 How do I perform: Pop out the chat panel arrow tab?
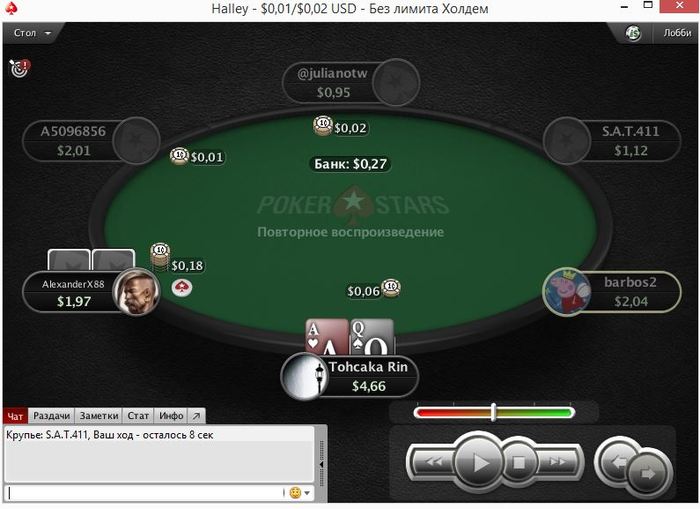click(x=196, y=416)
